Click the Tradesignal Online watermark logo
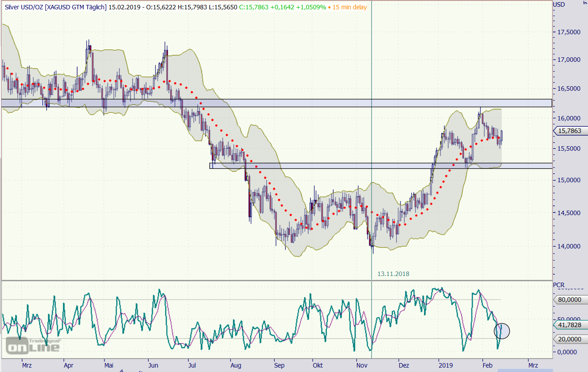 point(32,346)
